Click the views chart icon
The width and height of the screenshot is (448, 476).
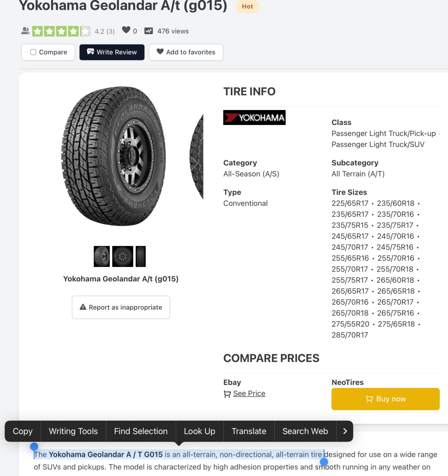point(149,31)
